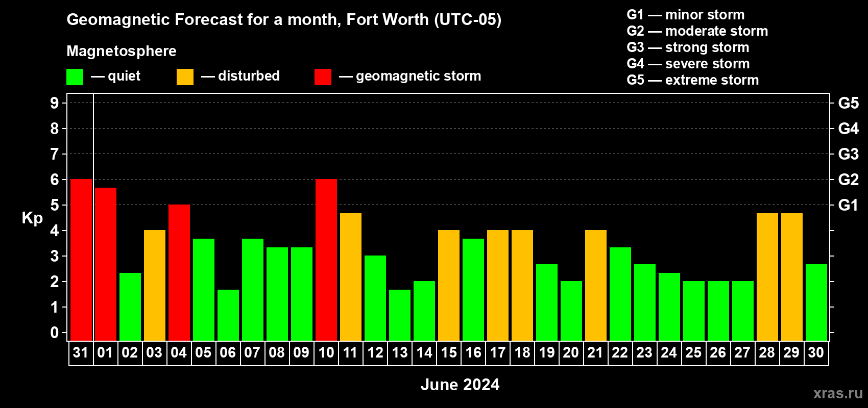Viewport: 868px width, 408px height.
Task: Click date label 20 on the axis
Action: [x=571, y=352]
